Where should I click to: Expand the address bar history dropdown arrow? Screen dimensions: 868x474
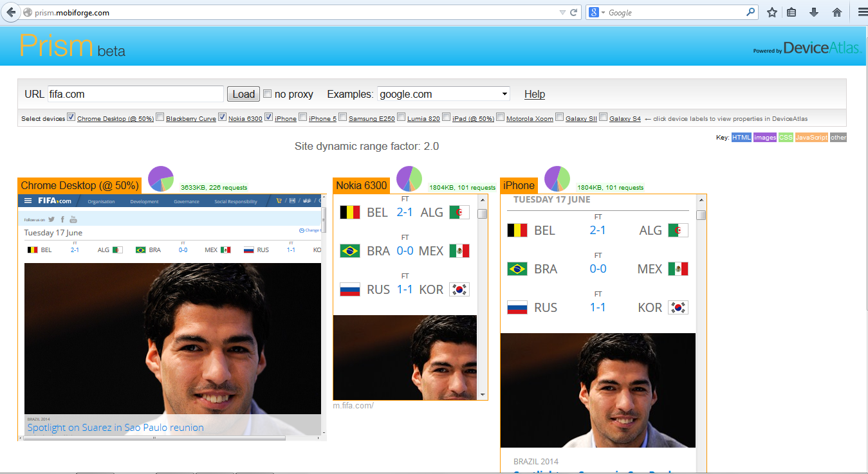tap(562, 12)
